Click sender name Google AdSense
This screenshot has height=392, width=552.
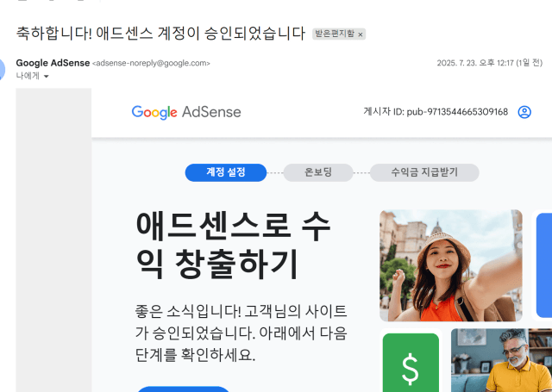(53, 63)
